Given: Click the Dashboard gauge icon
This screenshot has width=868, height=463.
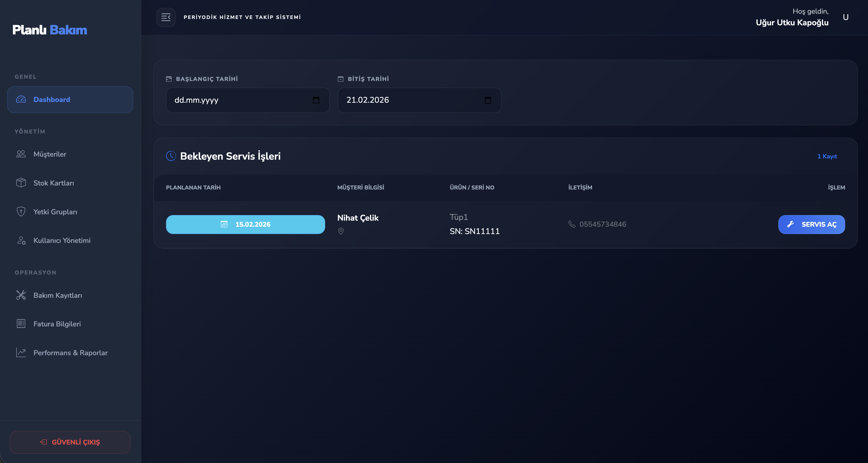Looking at the screenshot, I should [x=21, y=99].
